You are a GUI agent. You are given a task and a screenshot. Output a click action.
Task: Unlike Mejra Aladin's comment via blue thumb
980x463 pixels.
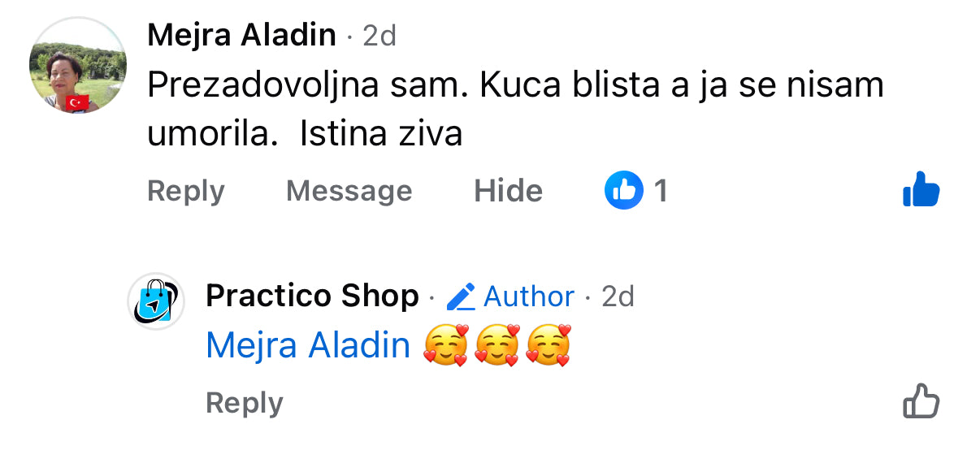tap(921, 190)
